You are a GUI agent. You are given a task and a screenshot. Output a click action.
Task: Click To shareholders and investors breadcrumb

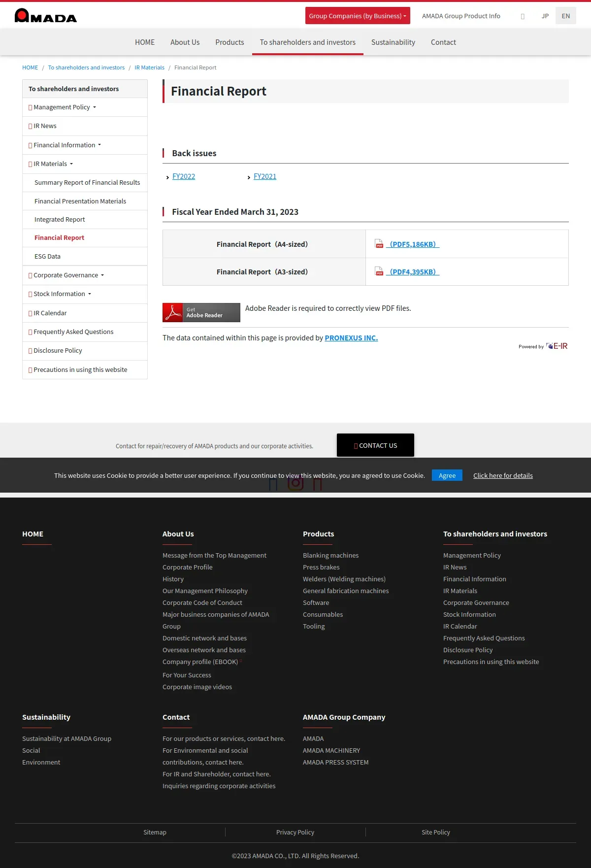pyautogui.click(x=86, y=67)
